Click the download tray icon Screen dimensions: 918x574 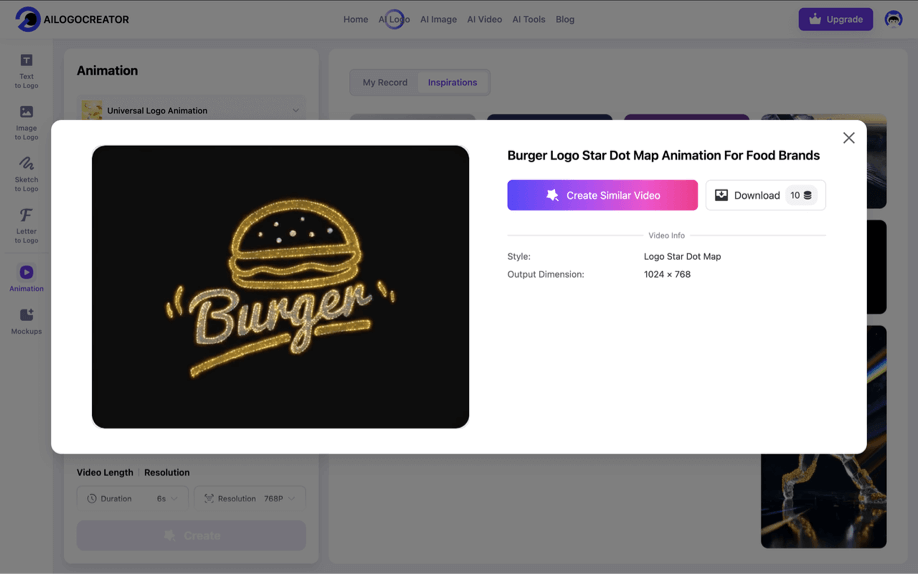(x=721, y=195)
